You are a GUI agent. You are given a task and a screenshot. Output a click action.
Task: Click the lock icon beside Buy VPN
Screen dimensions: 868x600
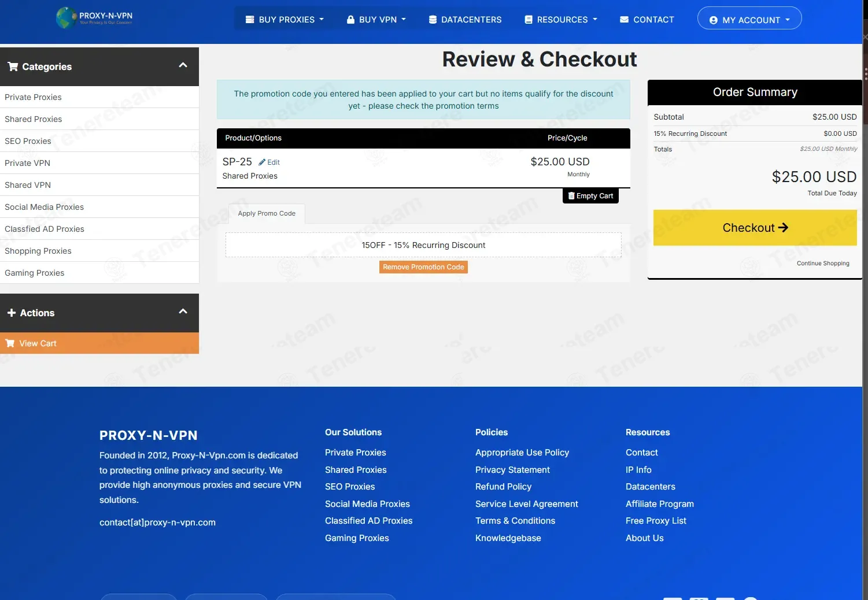point(350,20)
